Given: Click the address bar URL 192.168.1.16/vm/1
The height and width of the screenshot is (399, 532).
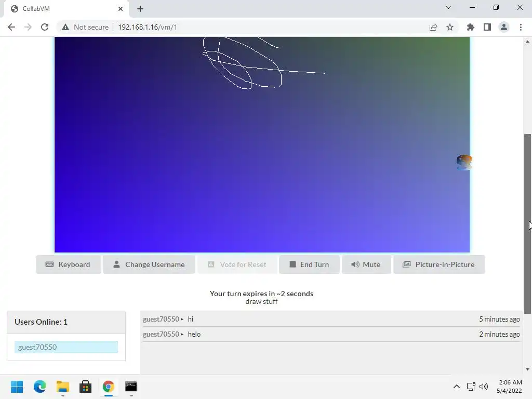Looking at the screenshot, I should click(148, 27).
